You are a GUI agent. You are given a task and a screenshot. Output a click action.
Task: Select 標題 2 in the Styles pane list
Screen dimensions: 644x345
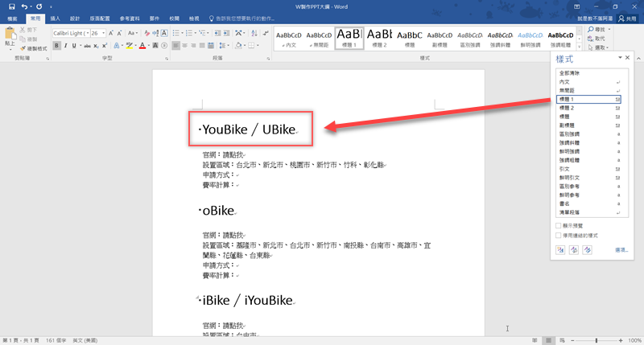tap(568, 107)
